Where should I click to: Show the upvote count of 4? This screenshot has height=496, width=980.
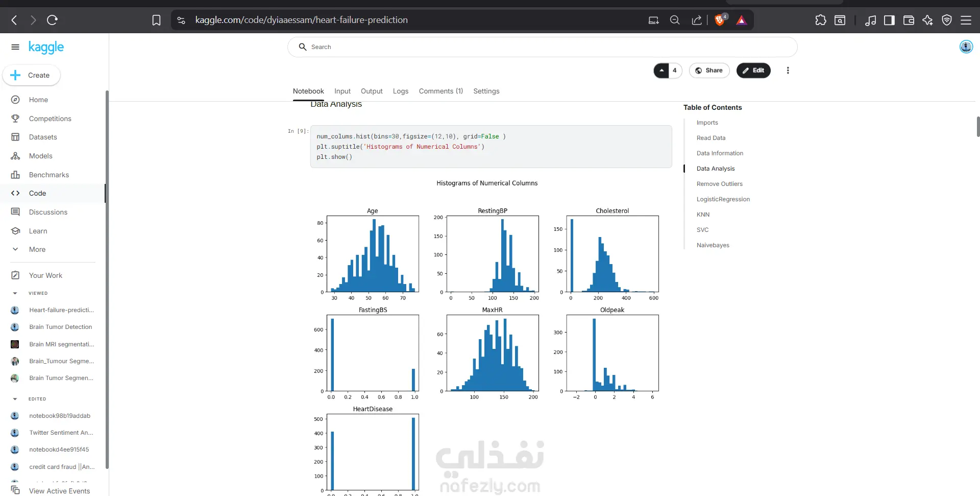pyautogui.click(x=675, y=70)
